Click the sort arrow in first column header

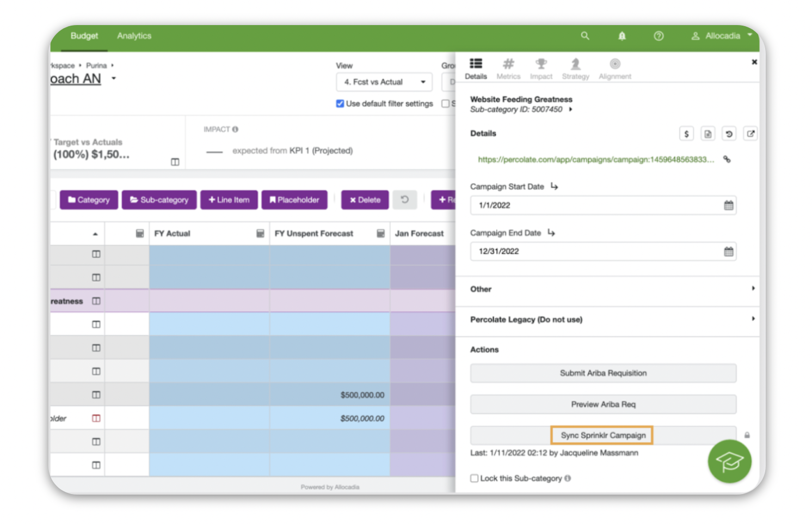pyautogui.click(x=95, y=234)
